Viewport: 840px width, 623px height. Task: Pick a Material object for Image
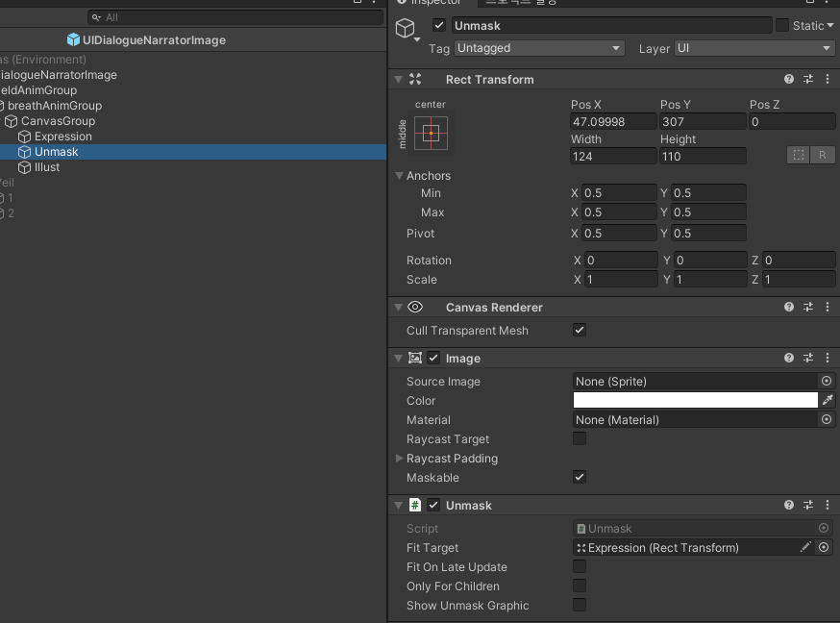click(827, 419)
